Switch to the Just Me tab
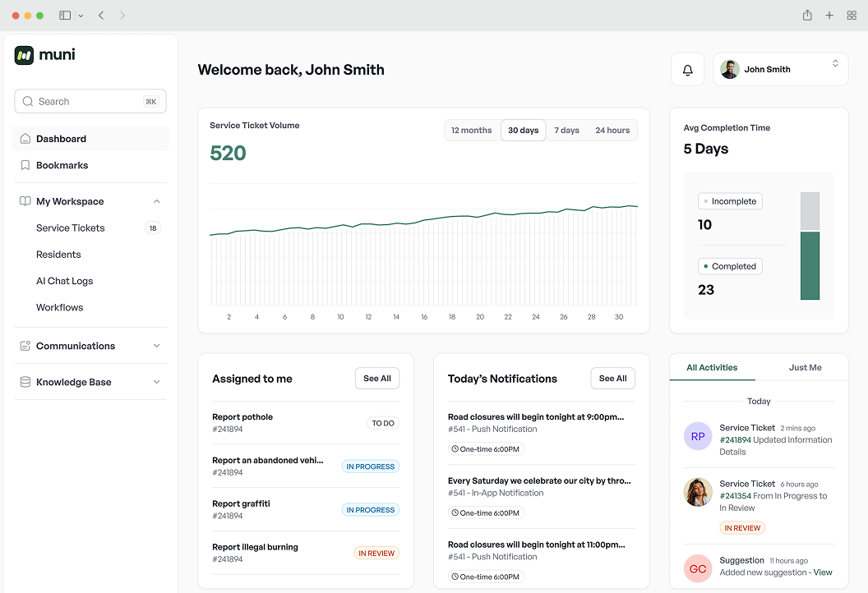 coord(805,367)
